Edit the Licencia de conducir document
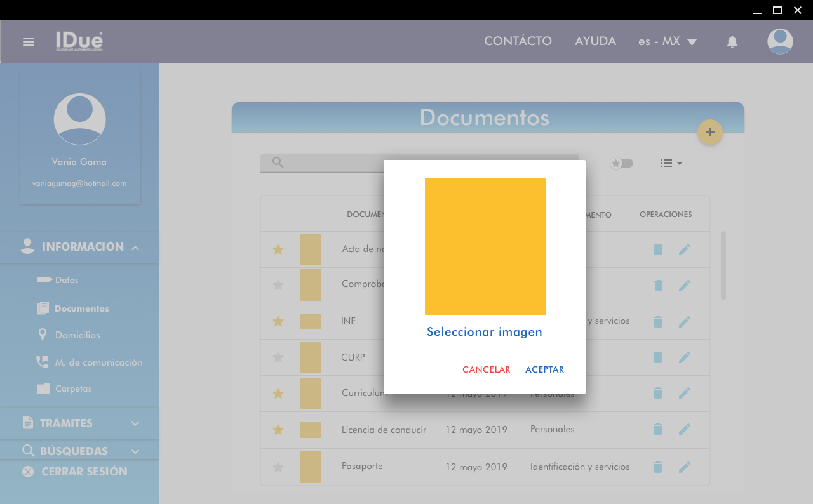The width and height of the screenshot is (813, 504). pyautogui.click(x=684, y=430)
